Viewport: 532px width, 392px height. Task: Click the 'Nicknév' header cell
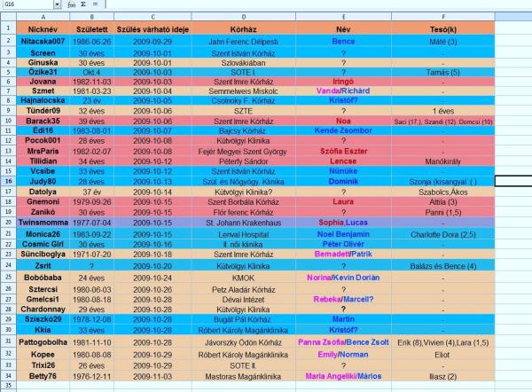pyautogui.click(x=43, y=28)
